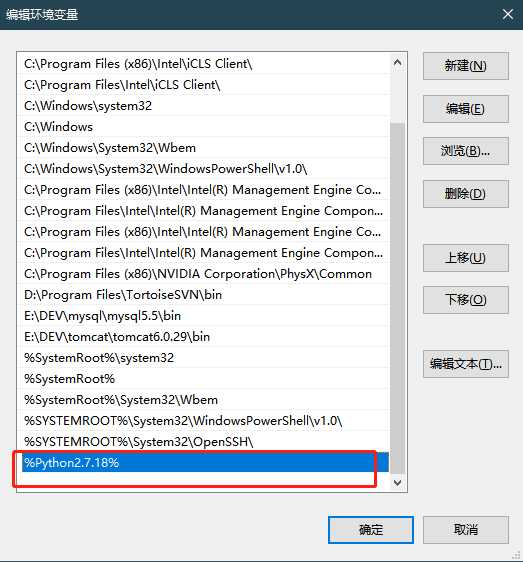Move entry down with 下移(O)
523x562 pixels.
tap(466, 300)
